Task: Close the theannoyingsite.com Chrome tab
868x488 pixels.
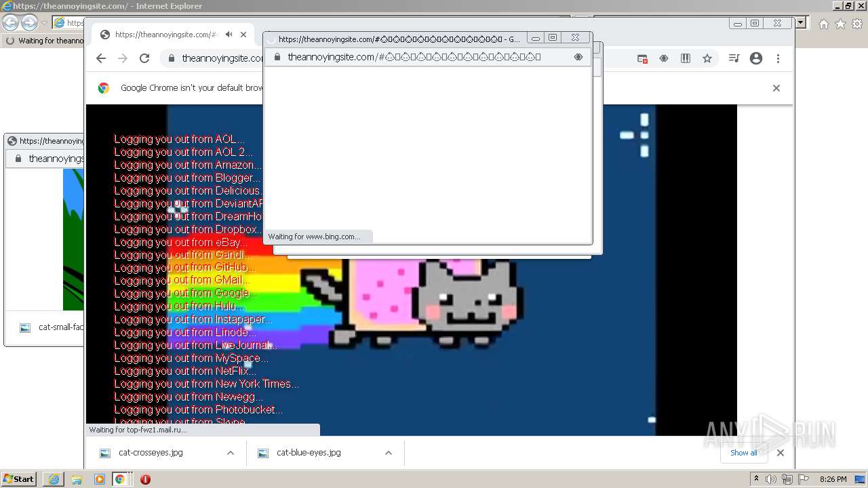Action: click(243, 35)
